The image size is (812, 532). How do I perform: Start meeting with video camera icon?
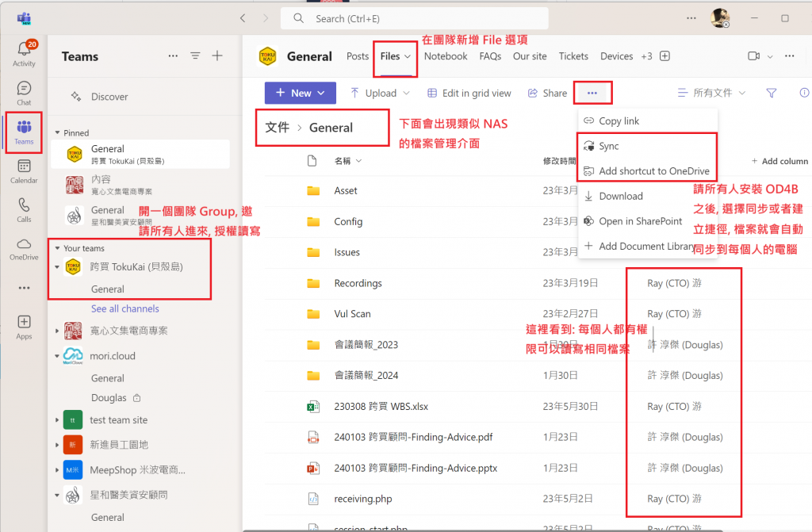(754, 56)
